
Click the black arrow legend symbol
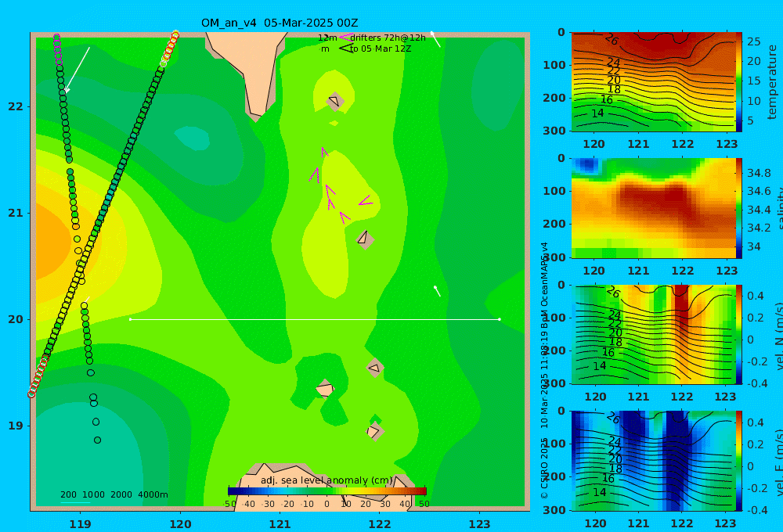click(x=346, y=49)
